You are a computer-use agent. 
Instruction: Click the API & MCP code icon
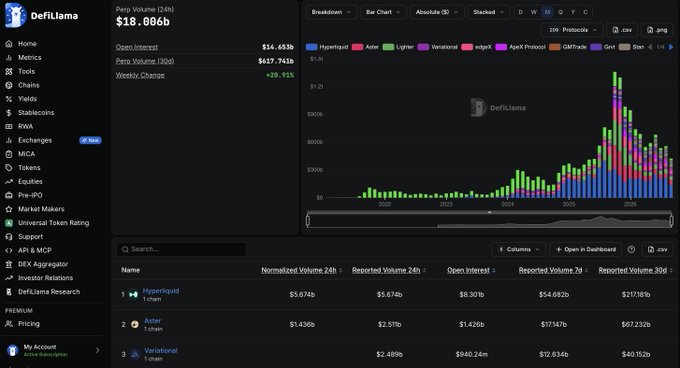click(9, 251)
